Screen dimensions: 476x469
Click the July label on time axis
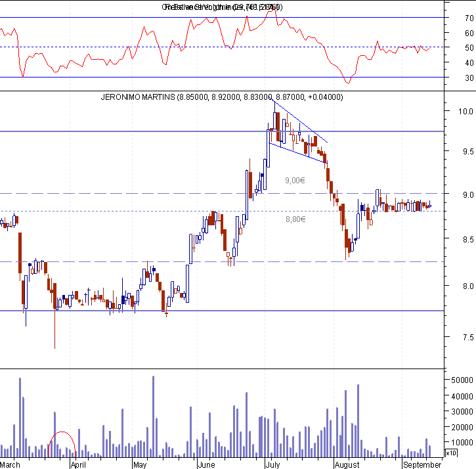272,465
